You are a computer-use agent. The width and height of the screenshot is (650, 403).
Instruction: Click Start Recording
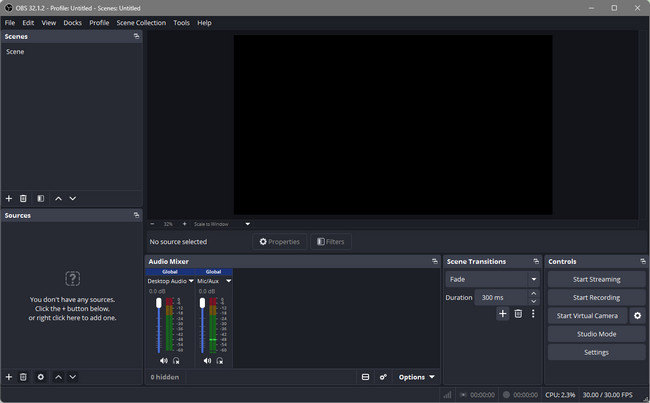(596, 297)
